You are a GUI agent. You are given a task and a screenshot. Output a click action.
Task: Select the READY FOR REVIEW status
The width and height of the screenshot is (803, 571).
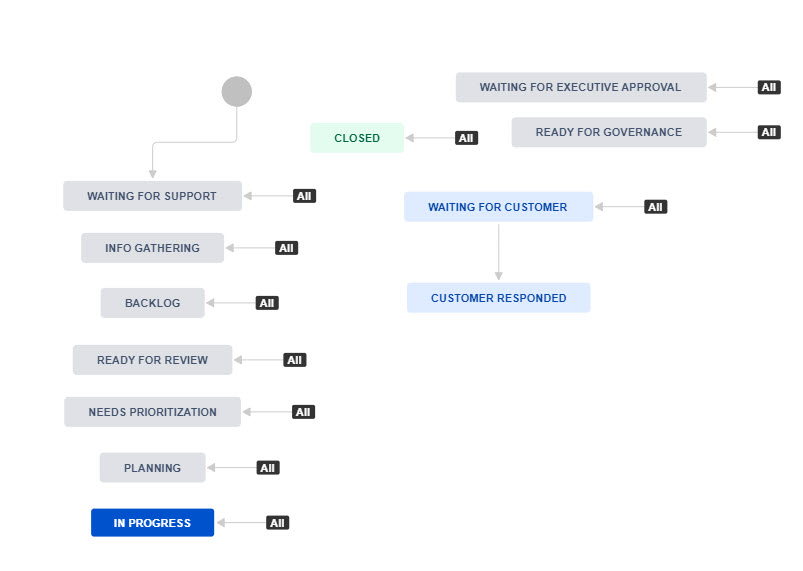coord(153,360)
